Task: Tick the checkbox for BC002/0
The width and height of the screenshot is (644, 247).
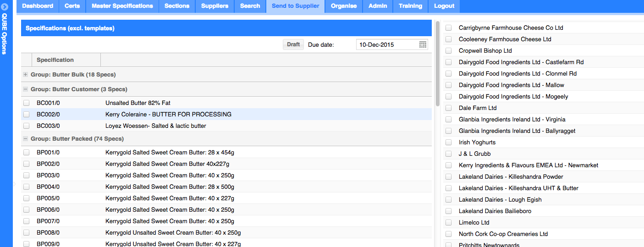Action: point(27,115)
